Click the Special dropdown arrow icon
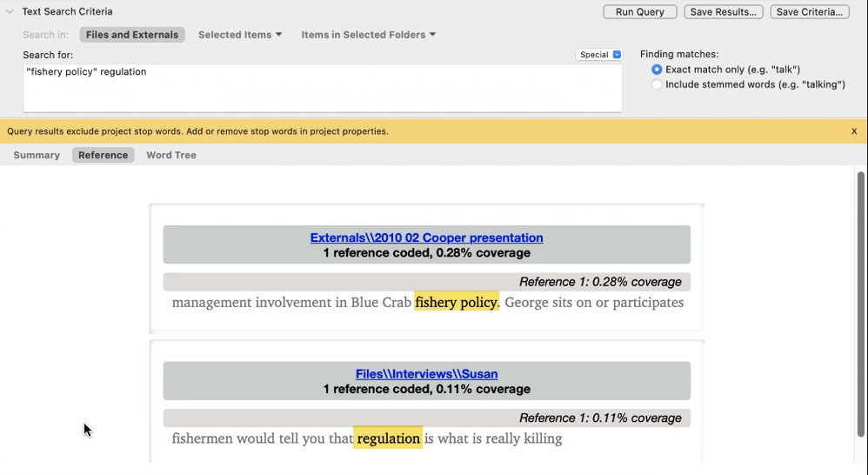 (617, 55)
